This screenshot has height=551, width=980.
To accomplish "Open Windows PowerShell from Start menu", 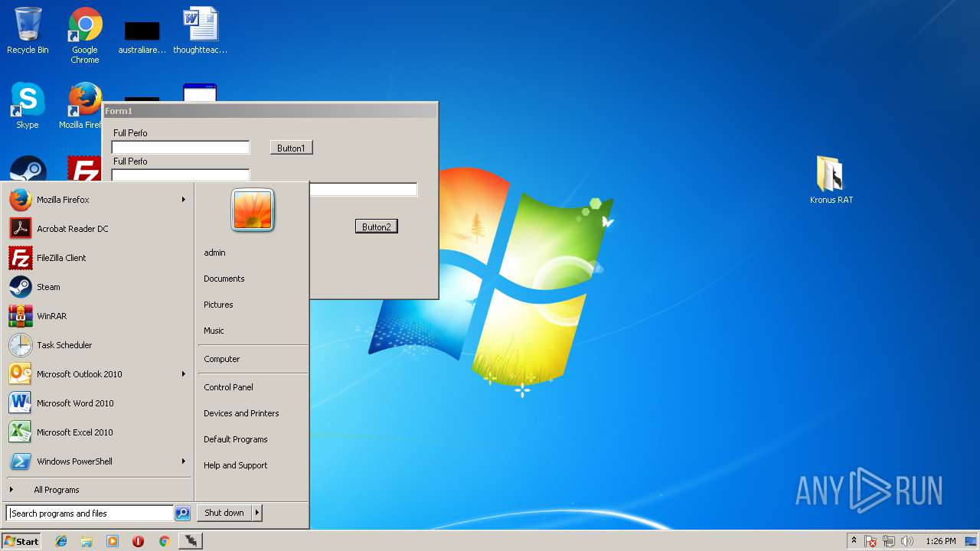I will [97, 461].
